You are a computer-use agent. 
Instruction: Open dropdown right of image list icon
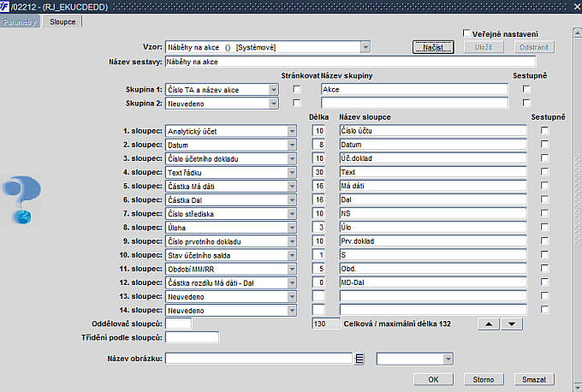(x=448, y=359)
